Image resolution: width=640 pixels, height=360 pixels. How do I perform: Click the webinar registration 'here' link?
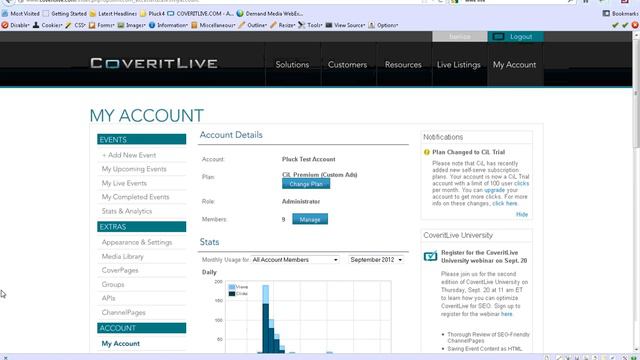pos(507,314)
